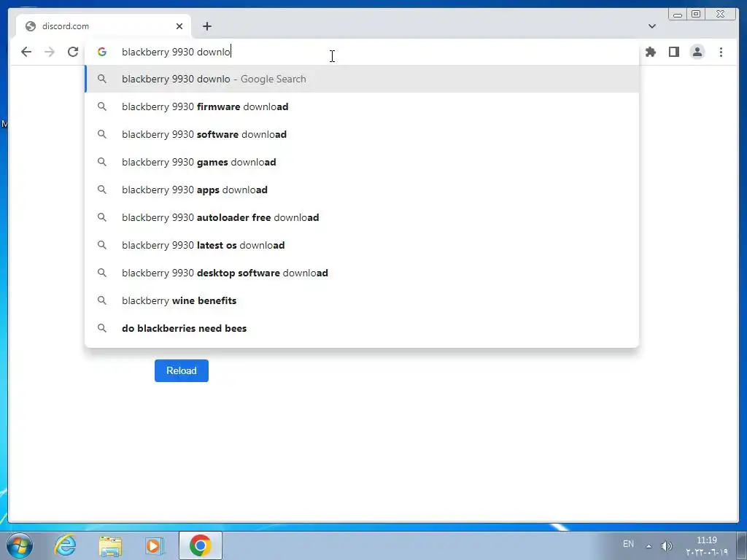
Task: Choose 'blackberry 9930 software download' suggestion
Action: [362, 134]
